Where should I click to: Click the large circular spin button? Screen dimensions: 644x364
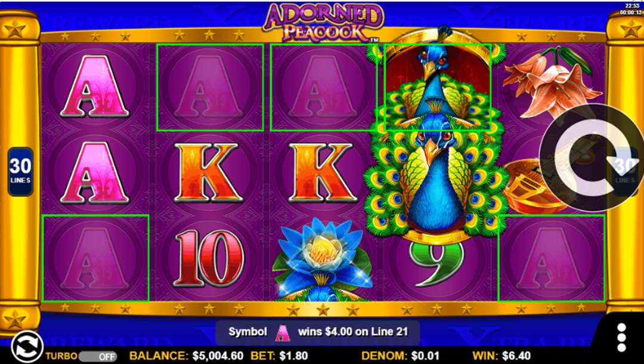pyautogui.click(x=592, y=158)
